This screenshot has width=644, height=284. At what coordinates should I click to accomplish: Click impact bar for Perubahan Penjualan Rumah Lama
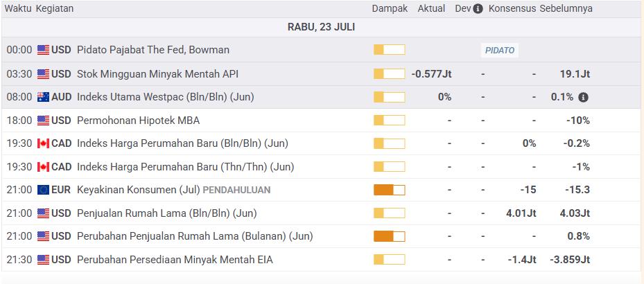click(390, 236)
